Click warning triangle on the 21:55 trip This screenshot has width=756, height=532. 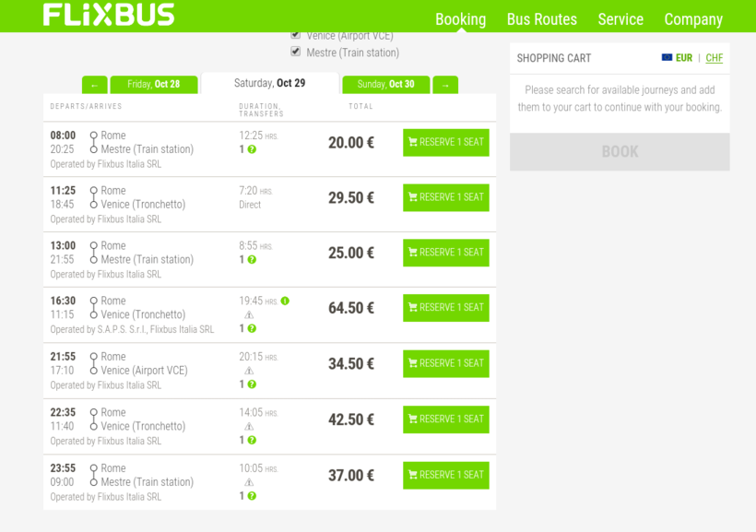click(x=249, y=371)
